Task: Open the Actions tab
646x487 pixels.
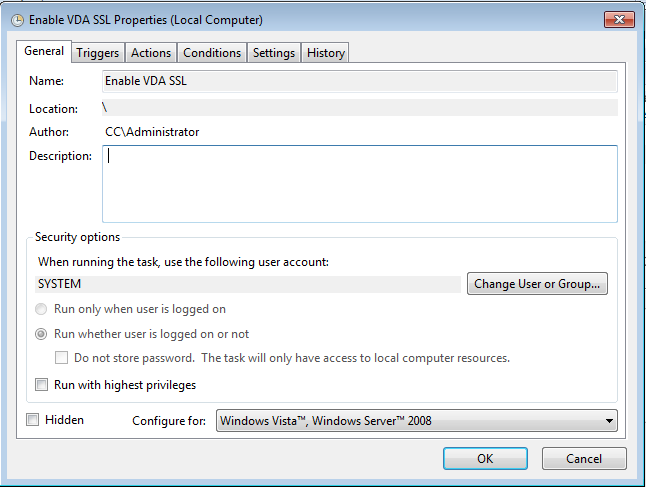Action: (x=151, y=53)
